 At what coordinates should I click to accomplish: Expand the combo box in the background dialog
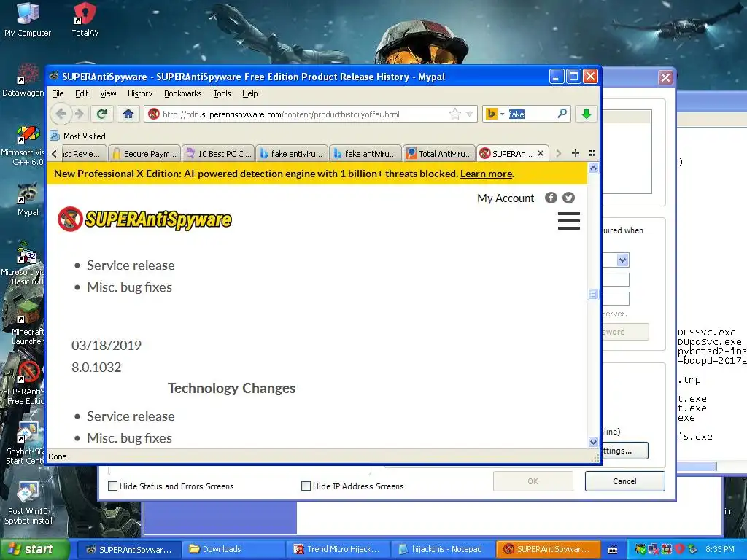(623, 260)
